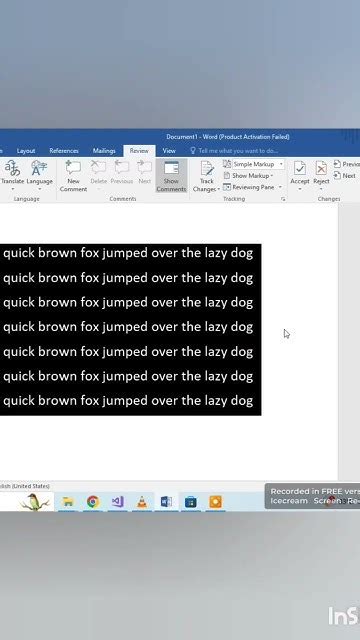The image size is (360, 640).
Task: Expand the Translate dropdown arrow
Action: click(12, 189)
